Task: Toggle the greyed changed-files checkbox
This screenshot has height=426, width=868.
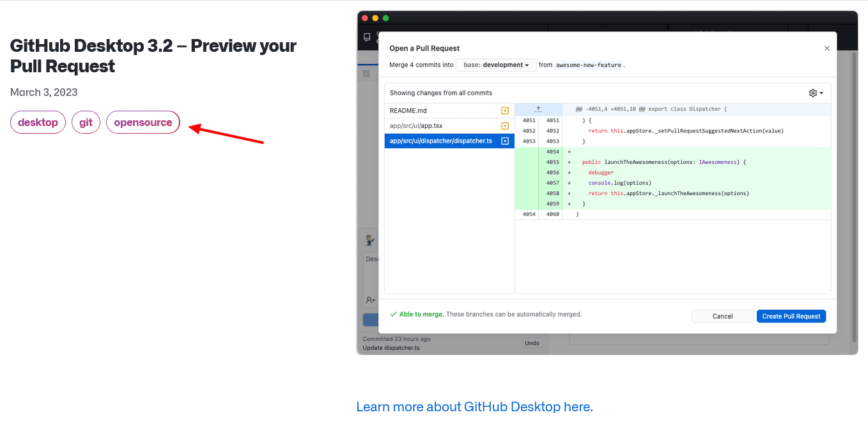Action: [x=366, y=74]
